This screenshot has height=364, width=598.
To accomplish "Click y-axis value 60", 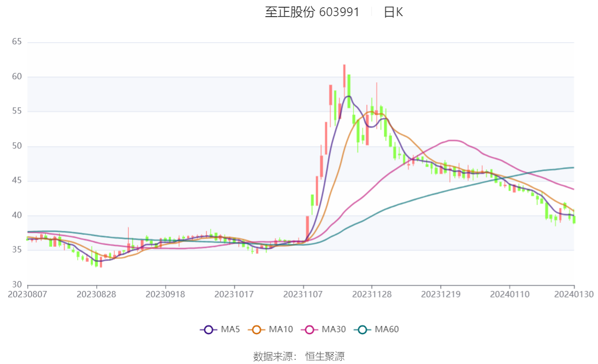I will tap(17, 77).
